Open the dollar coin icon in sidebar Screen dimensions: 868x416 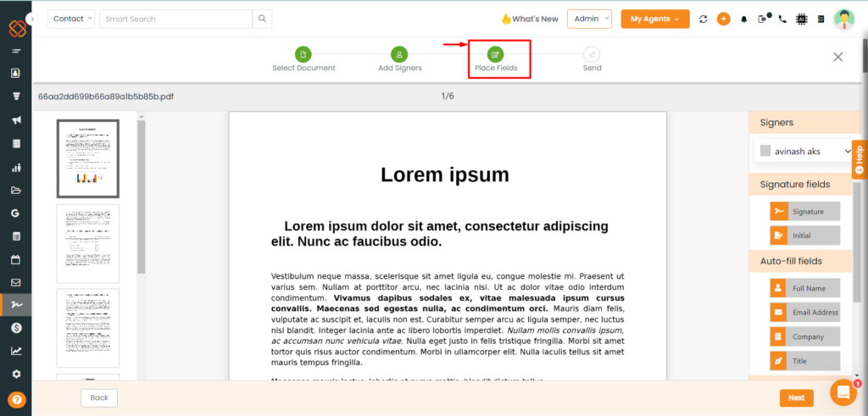coord(16,328)
